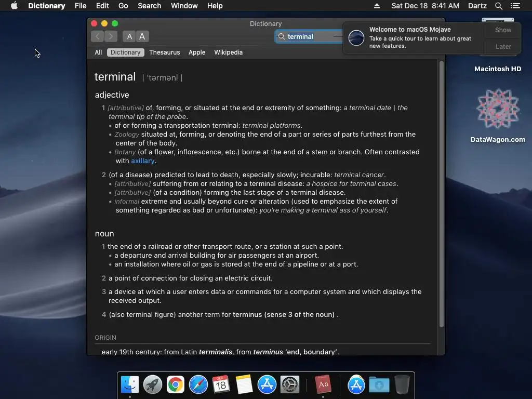
Task: Switch to the All sources tab
Action: 98,52
